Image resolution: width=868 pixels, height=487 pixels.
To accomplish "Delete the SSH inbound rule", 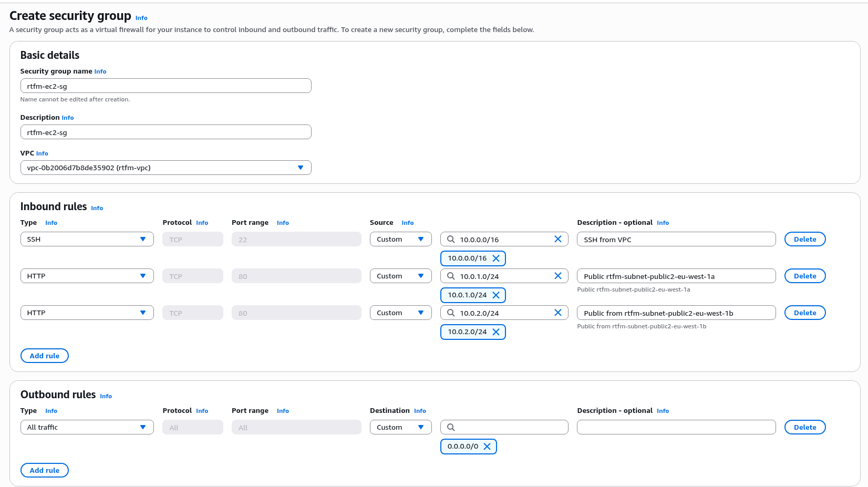I will pyautogui.click(x=804, y=239).
